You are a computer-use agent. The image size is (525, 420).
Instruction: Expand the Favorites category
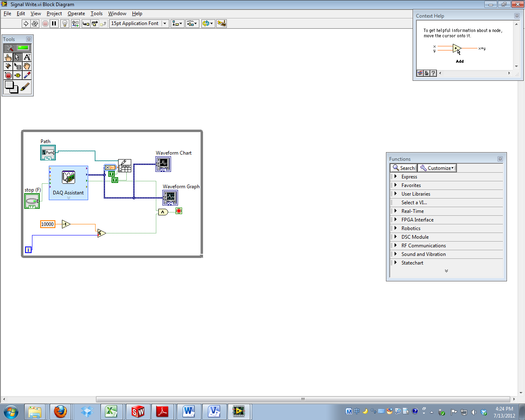pyautogui.click(x=447, y=185)
